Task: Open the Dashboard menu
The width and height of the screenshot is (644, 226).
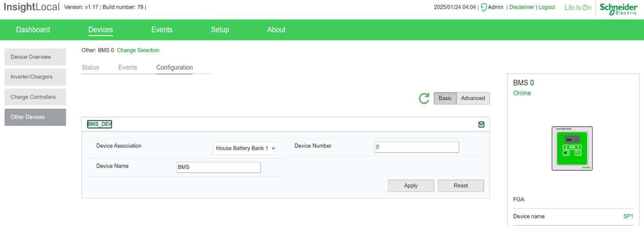Action: [x=33, y=30]
